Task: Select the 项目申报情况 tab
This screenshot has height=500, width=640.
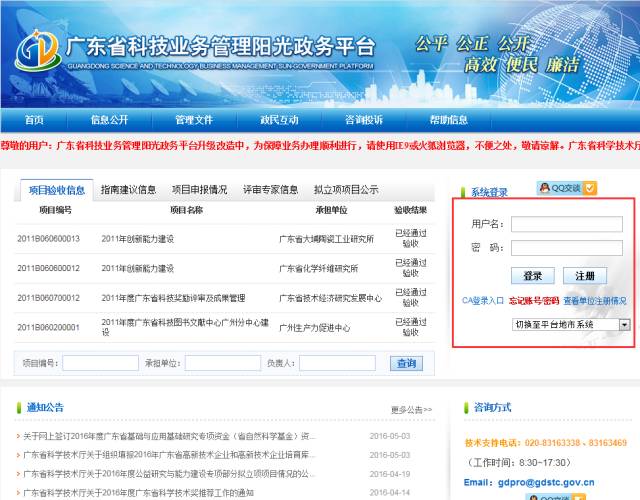Action: (x=199, y=189)
